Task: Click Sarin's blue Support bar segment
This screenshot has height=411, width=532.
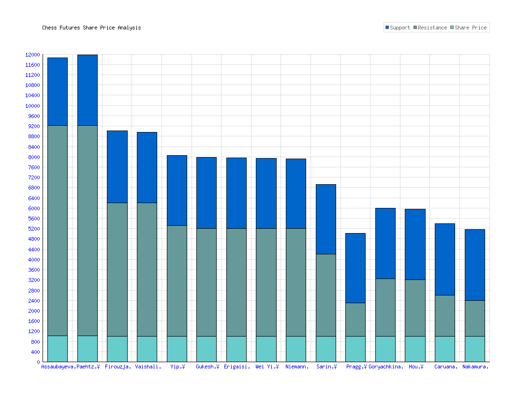Action: [325, 220]
